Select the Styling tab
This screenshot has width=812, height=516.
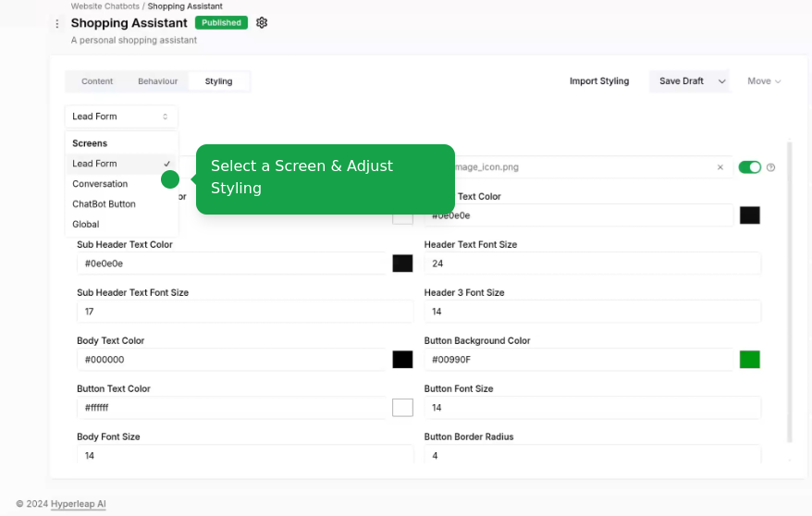218,81
